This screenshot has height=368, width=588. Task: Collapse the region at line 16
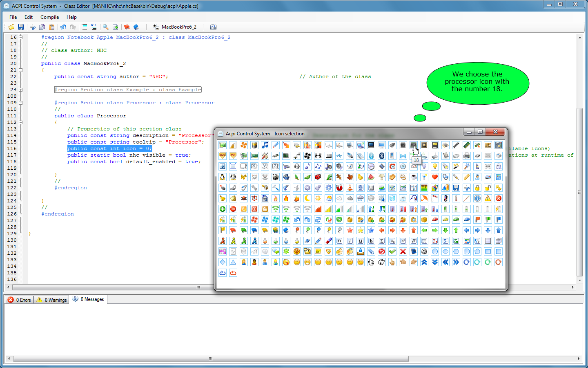point(20,37)
